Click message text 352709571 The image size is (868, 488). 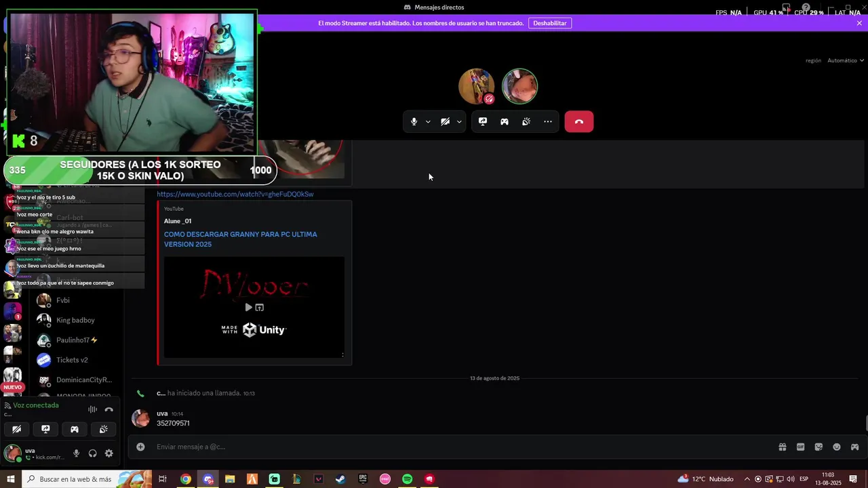(173, 424)
